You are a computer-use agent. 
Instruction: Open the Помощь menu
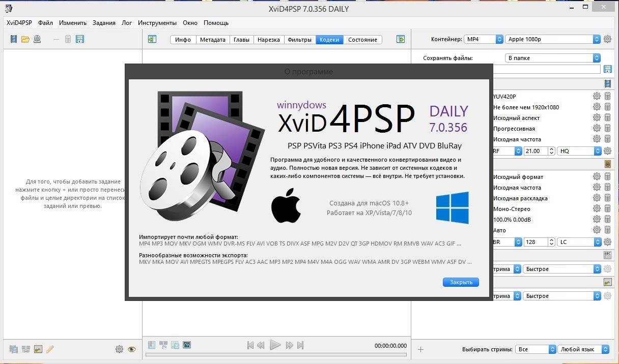point(216,23)
